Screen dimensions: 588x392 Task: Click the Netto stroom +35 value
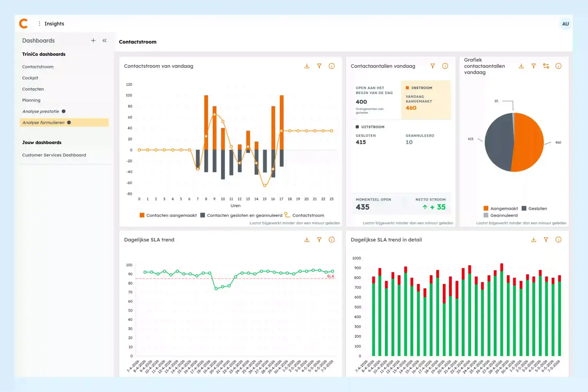pos(434,207)
